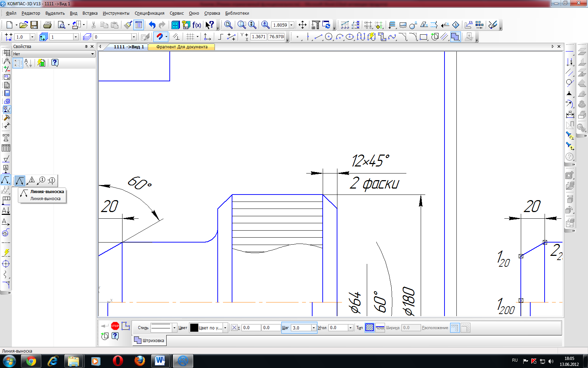Viewport: 588px width, 368px height.
Task: Click the Print icon
Action: click(x=47, y=25)
